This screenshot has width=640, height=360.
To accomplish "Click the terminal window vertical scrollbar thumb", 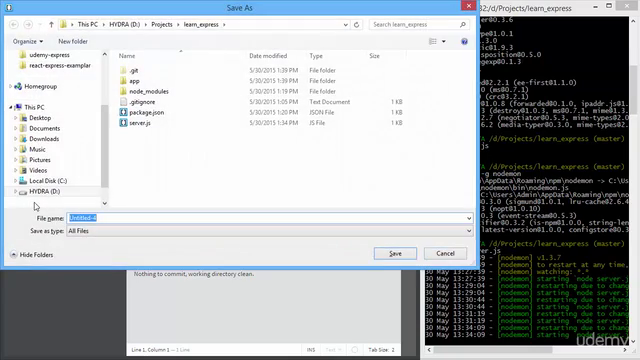I will (633, 90).
